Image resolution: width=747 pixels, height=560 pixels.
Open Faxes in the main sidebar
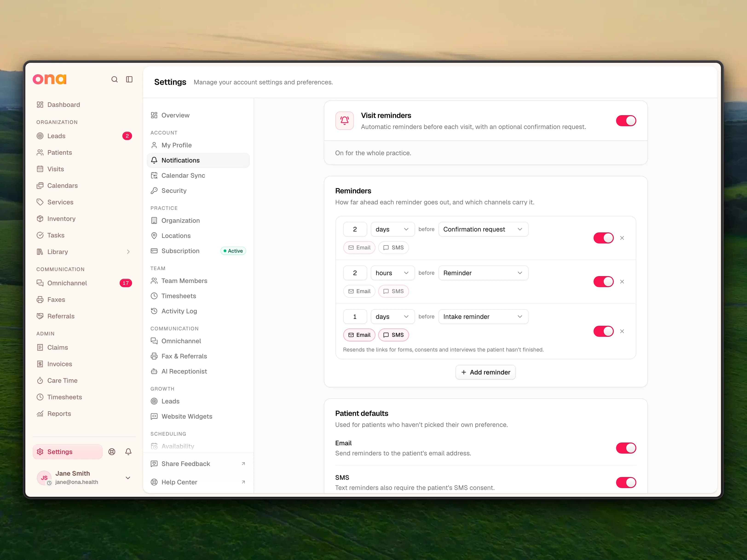[x=84, y=300]
